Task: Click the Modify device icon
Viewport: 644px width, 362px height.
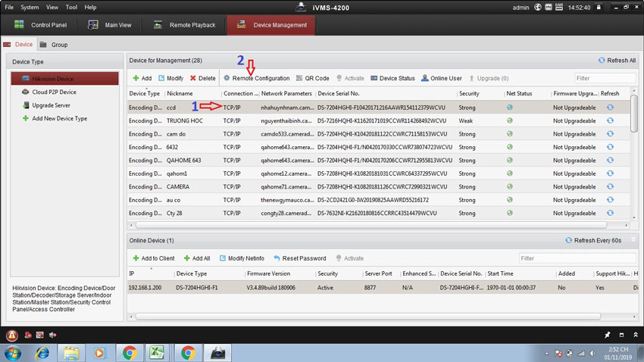Action: tap(170, 78)
